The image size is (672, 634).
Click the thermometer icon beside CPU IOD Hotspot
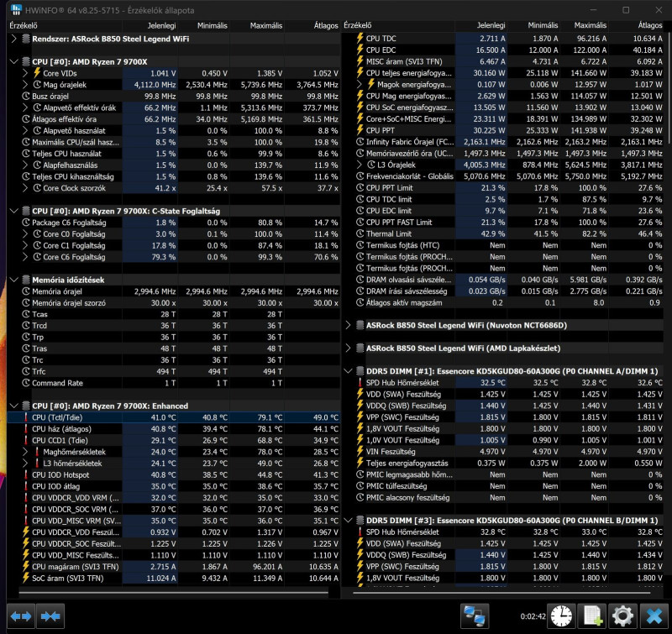[26, 474]
